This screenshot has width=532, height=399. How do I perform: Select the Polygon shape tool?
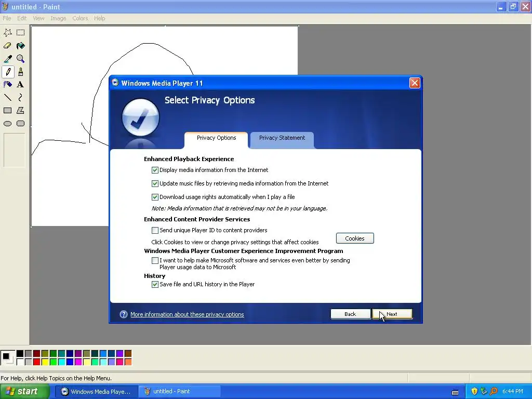point(21,111)
